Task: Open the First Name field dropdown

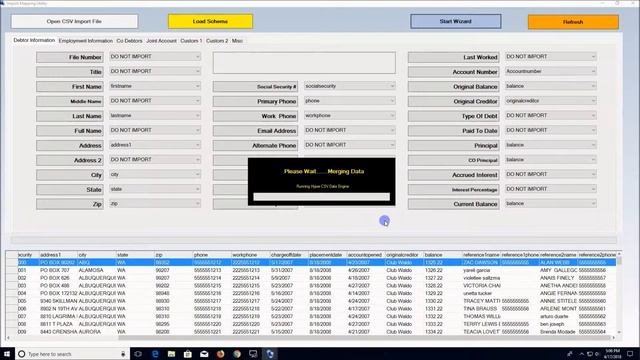Action: 155,86
